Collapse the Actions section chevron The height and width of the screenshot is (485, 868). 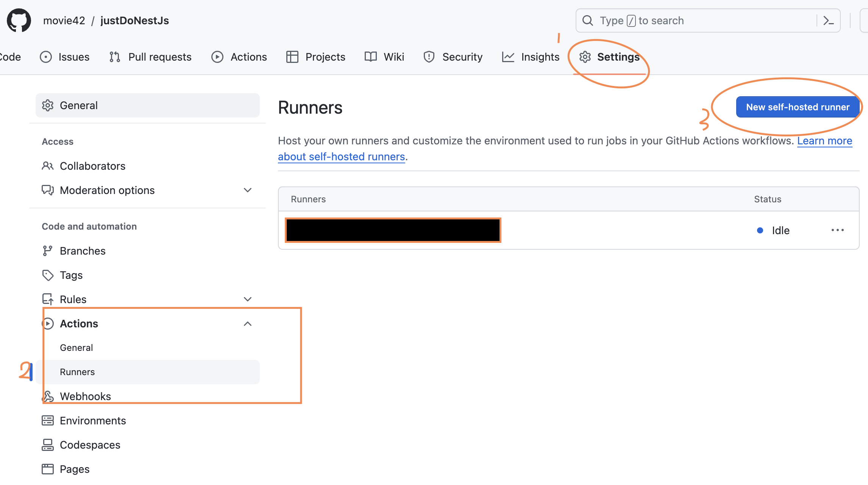pyautogui.click(x=248, y=324)
